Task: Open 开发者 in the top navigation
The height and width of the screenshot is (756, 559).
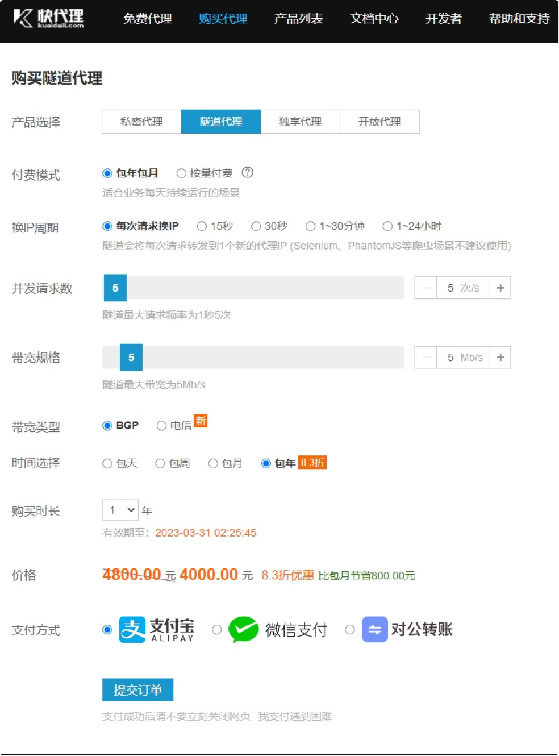Action: click(x=444, y=19)
